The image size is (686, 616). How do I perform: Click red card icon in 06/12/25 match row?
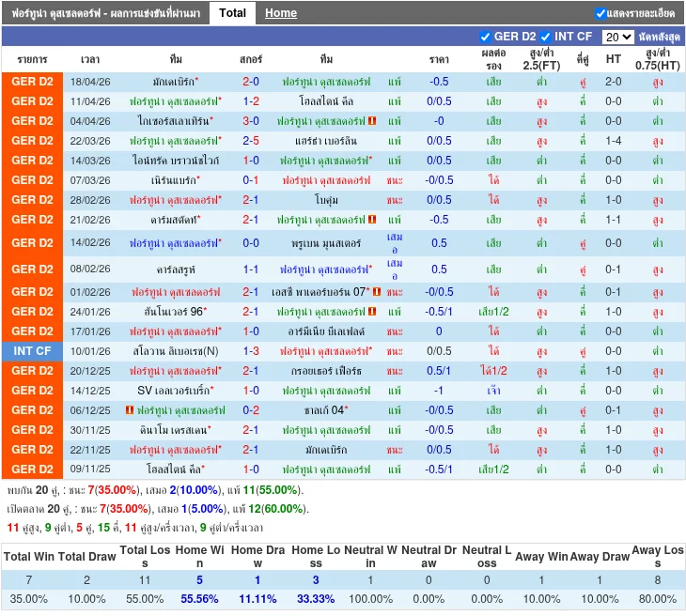pyautogui.click(x=129, y=410)
